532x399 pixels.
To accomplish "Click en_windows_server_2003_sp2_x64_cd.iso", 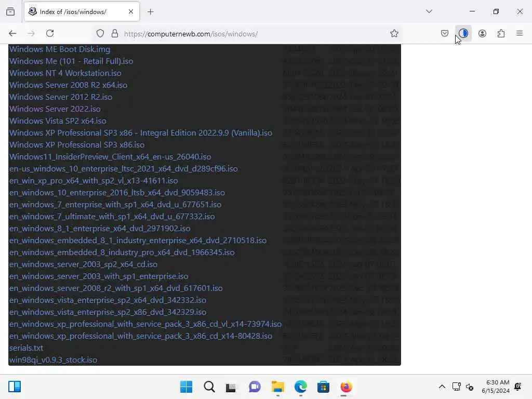I will click(x=84, y=264).
